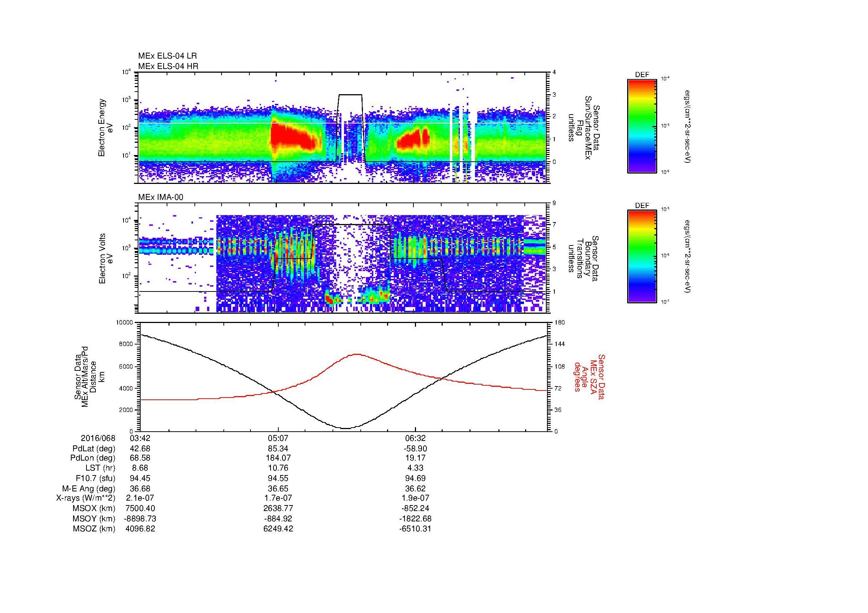The height and width of the screenshot is (613, 868).
Task: Click the time tick label '03:42'
Action: tap(140, 438)
